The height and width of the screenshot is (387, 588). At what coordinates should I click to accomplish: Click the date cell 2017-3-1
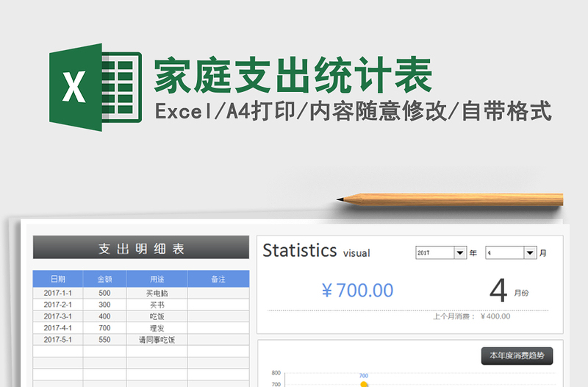(58, 316)
